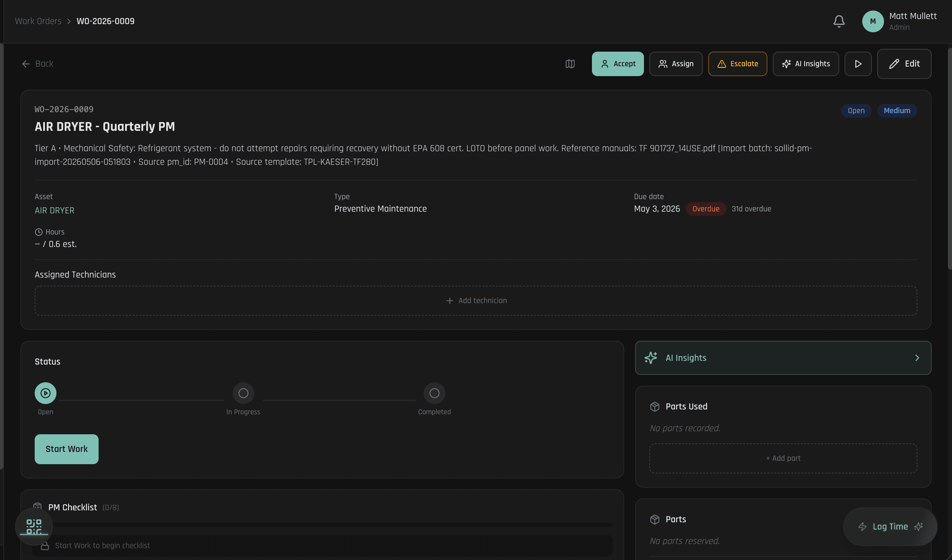Click the play icon button in toolbar
The width and height of the screenshot is (952, 560).
(858, 64)
